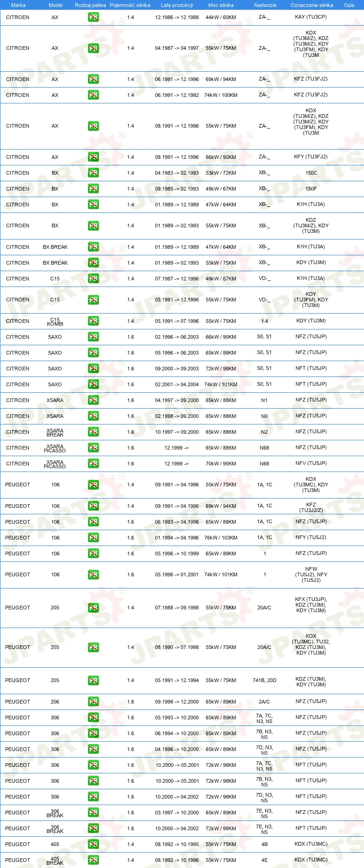364x868 pixels.
Task: Click the Nadwozie column header
Action: pyautogui.click(x=265, y=5)
